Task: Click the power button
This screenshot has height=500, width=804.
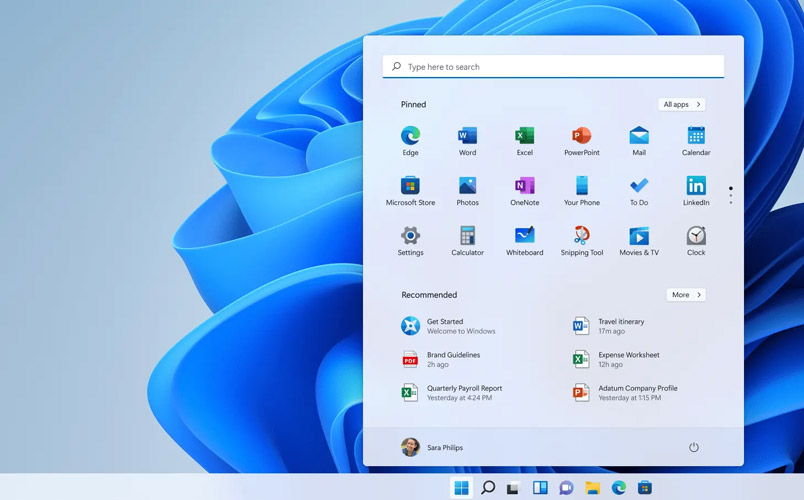Action: [x=693, y=447]
